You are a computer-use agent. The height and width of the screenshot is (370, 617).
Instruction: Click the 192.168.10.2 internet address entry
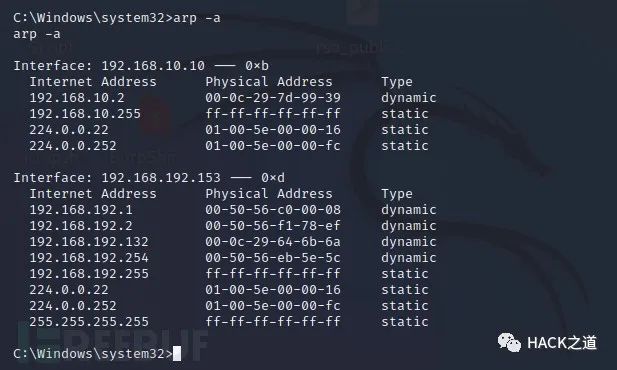coord(77,98)
